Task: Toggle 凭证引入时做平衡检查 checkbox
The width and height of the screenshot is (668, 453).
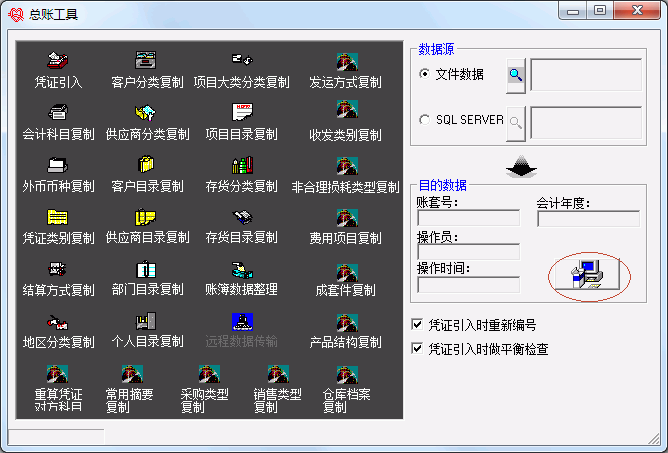Action: (x=417, y=349)
